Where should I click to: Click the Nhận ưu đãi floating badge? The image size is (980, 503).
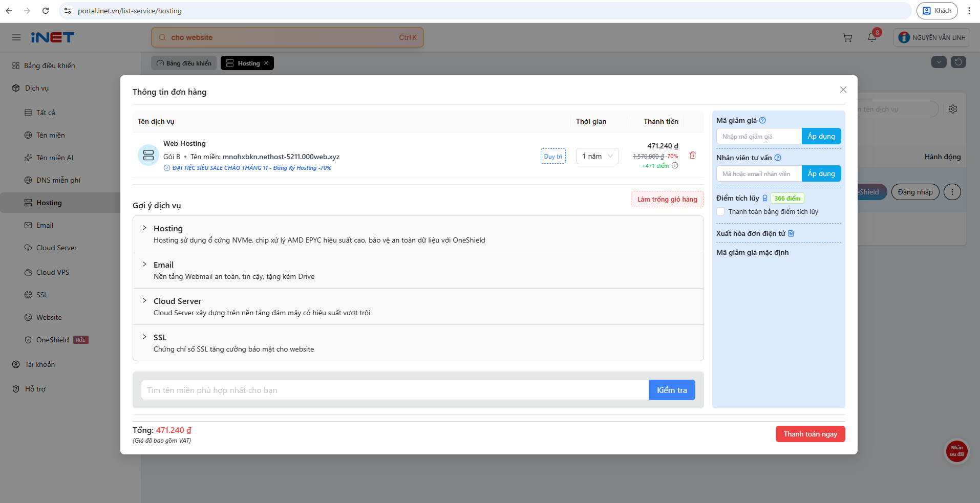click(956, 451)
